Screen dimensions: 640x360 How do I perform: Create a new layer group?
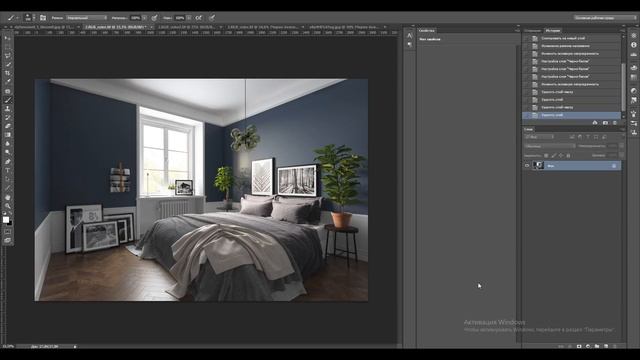pos(597,346)
